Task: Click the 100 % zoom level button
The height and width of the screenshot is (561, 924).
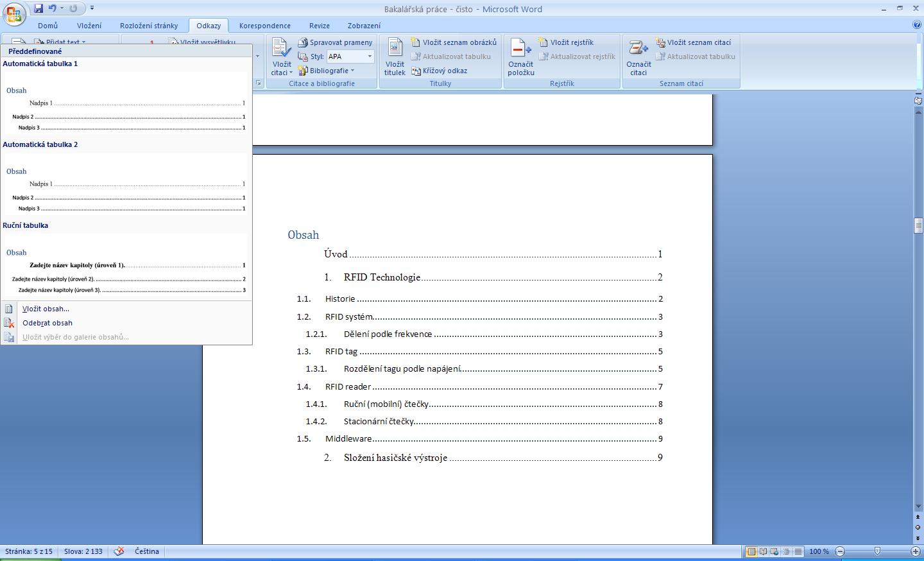Action: point(819,551)
